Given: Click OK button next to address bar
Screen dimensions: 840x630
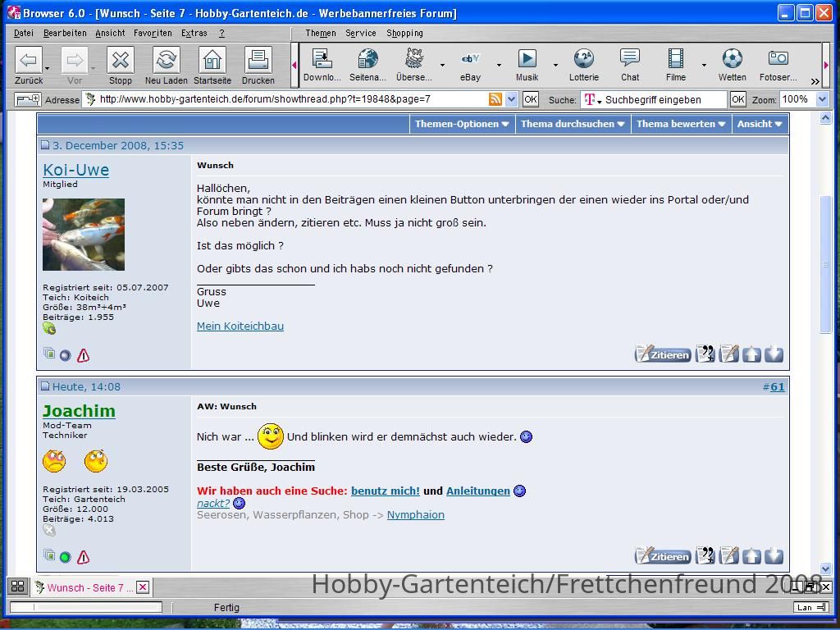Looking at the screenshot, I should point(530,99).
